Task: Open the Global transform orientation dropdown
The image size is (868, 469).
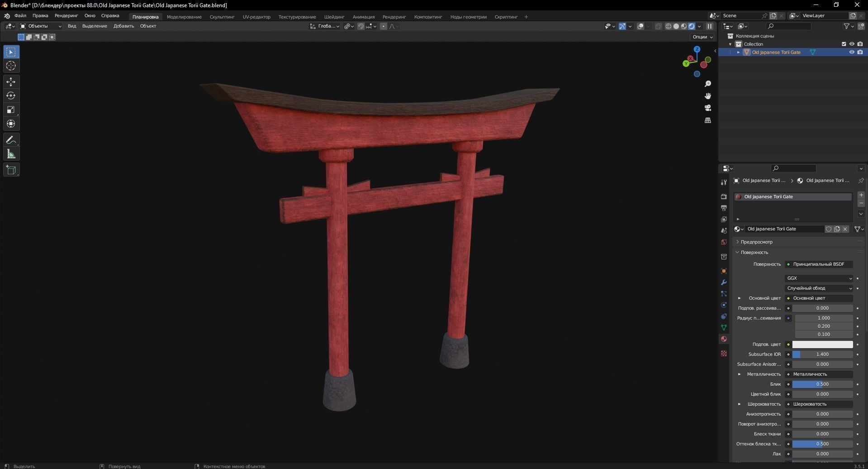Action: [324, 26]
